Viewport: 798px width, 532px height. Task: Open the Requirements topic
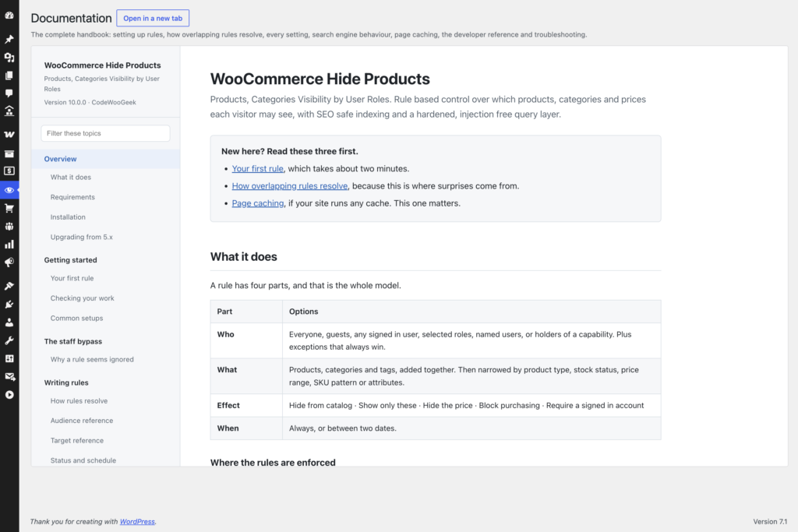(72, 197)
